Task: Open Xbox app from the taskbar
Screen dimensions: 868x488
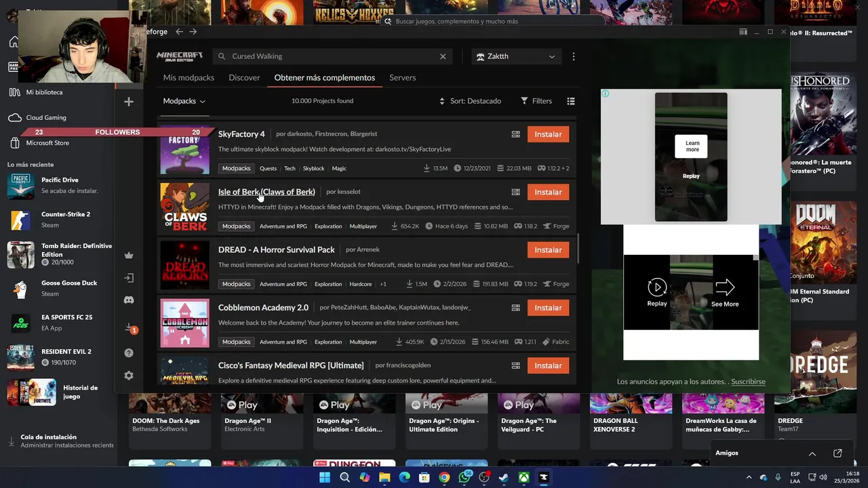Action: 524,477
